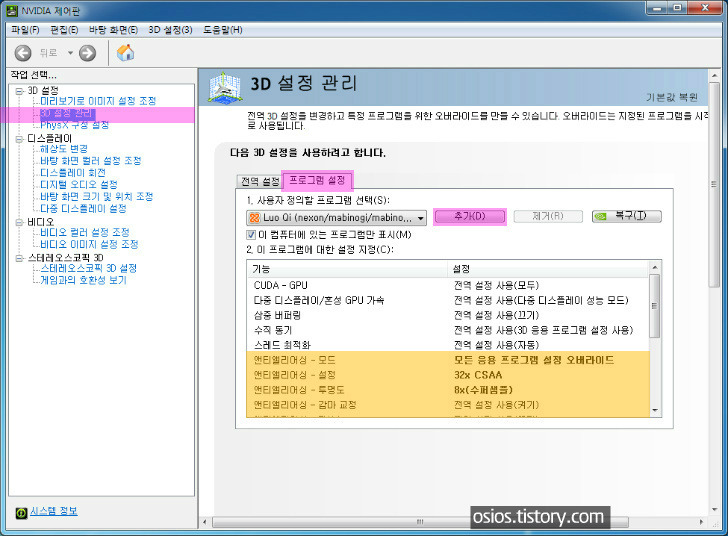Click the main panel scroll-down arrow
This screenshot has width=728, height=536.
point(714,510)
